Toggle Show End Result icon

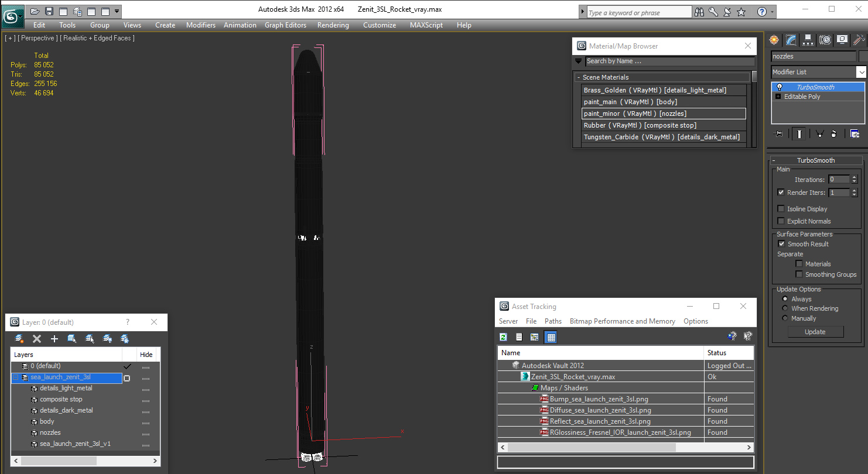[799, 134]
